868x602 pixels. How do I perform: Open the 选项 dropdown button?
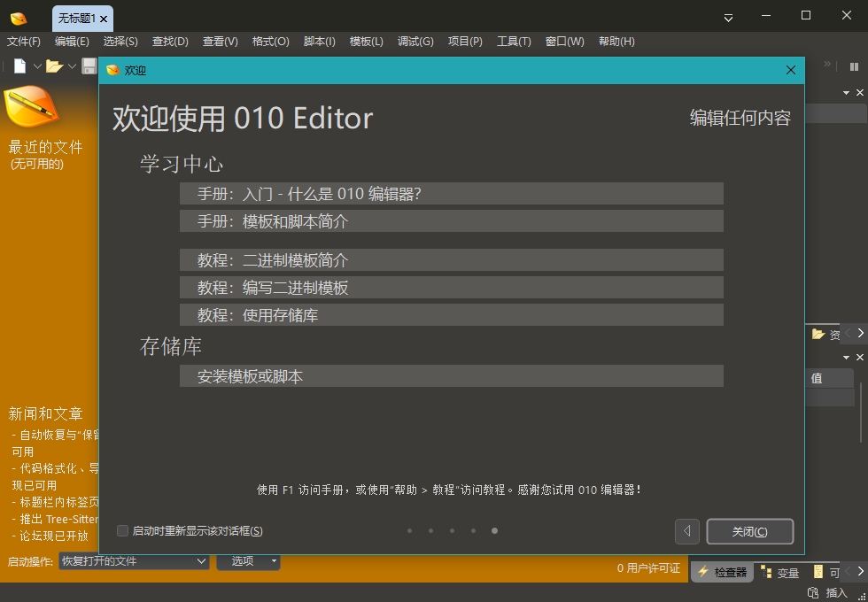coord(248,561)
